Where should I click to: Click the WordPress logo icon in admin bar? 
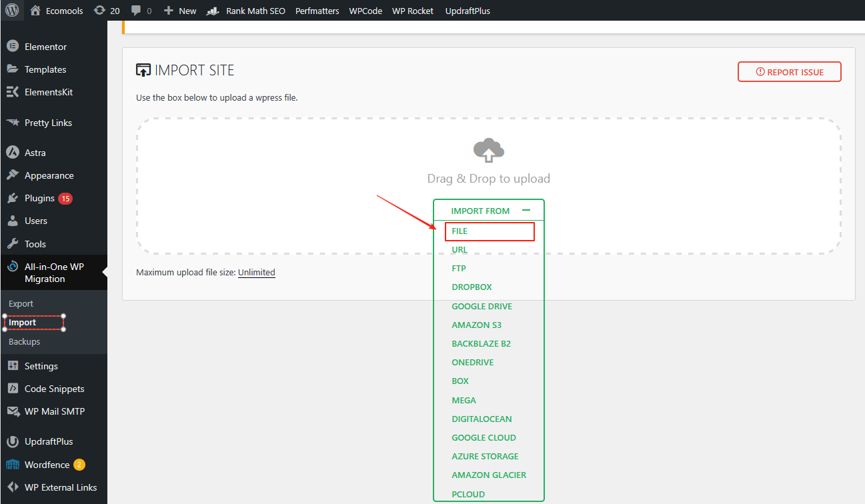tap(12, 11)
